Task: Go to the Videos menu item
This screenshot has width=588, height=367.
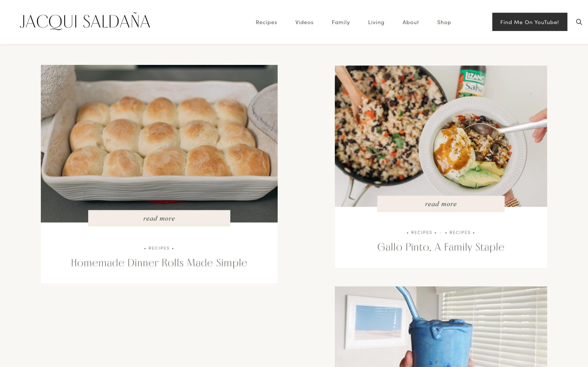Action: point(304,22)
